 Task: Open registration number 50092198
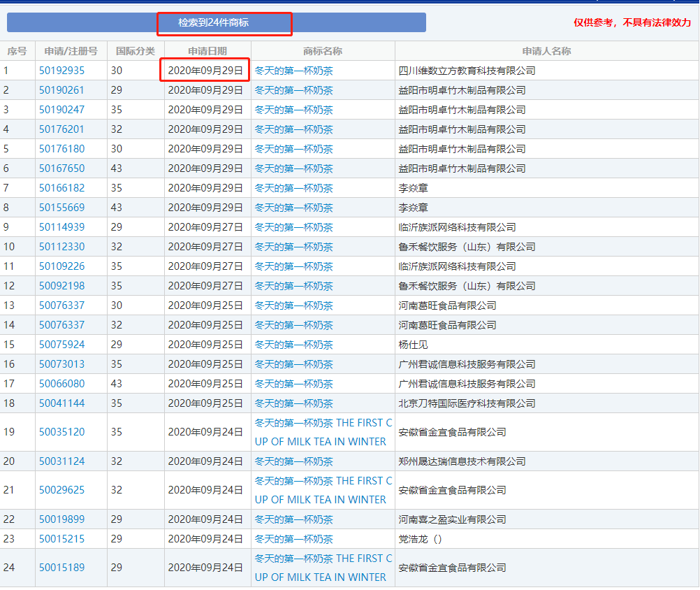click(x=61, y=286)
